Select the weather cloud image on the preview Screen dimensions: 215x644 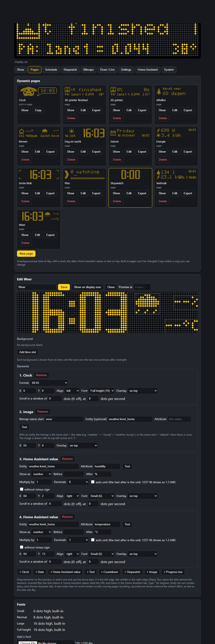[147, 304]
